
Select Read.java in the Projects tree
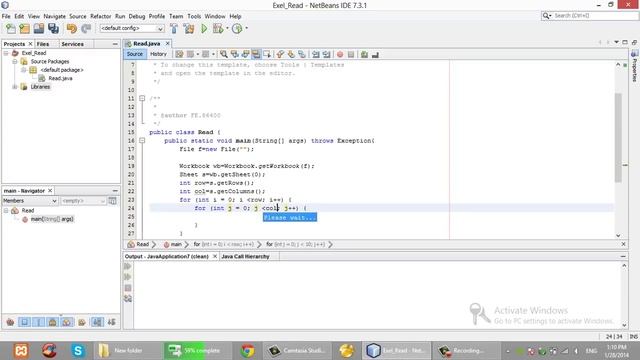[60, 78]
